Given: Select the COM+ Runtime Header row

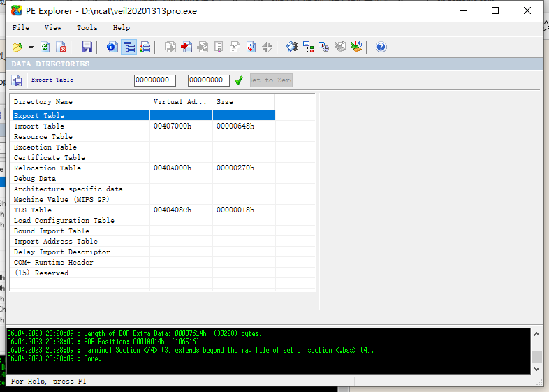Looking at the screenshot, I should tap(144, 263).
